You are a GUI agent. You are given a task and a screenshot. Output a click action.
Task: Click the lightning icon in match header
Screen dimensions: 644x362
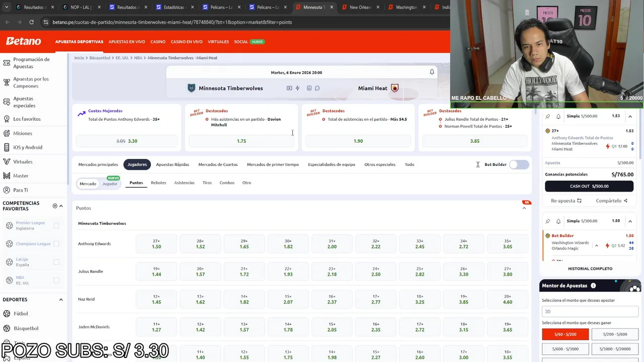coord(297,88)
